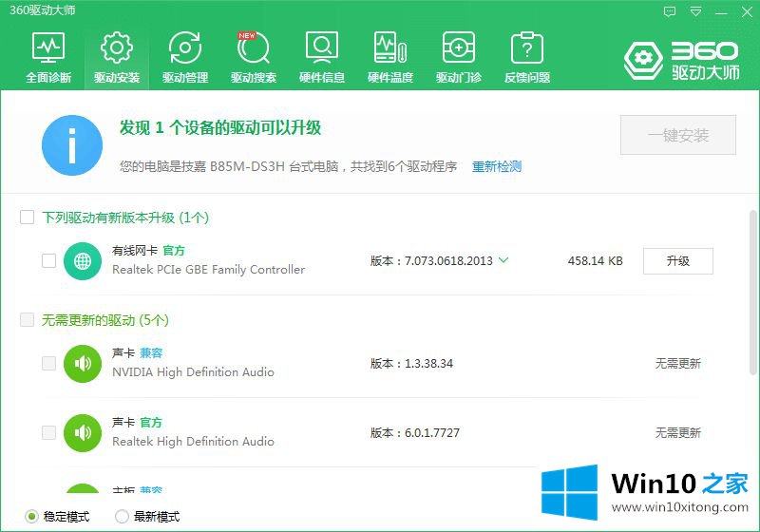Select 稳定模式 radio button
The height and width of the screenshot is (532, 760).
point(31,517)
